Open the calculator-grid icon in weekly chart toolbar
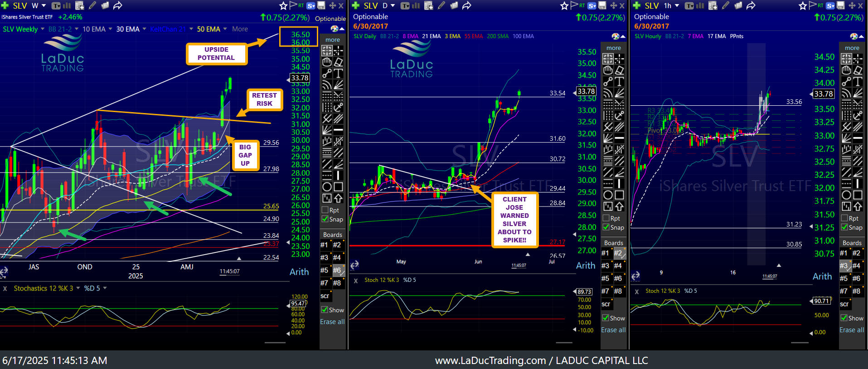868x369 pixels. pyautogui.click(x=79, y=5)
